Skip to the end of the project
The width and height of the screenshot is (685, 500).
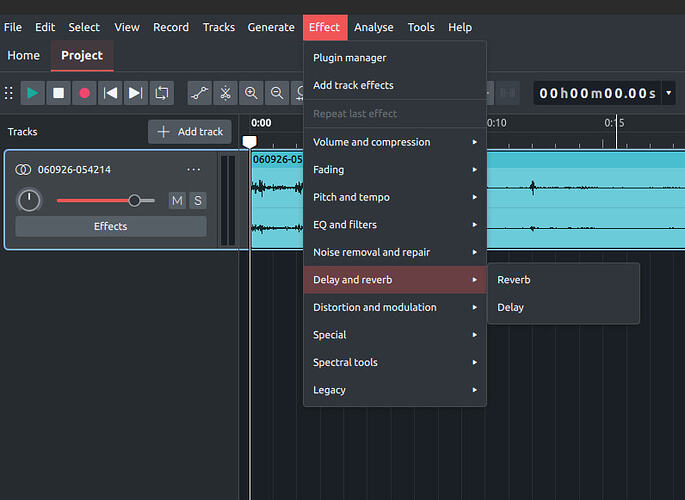point(135,93)
